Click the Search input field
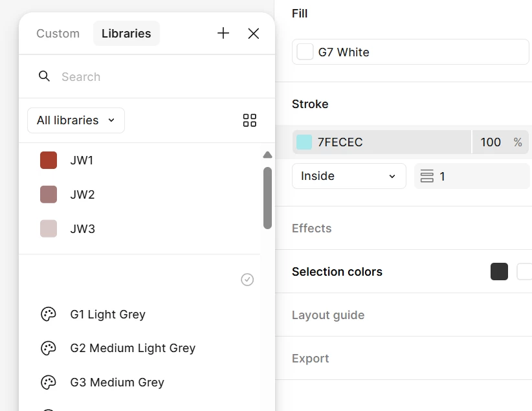The width and height of the screenshot is (532, 411). pos(155,77)
